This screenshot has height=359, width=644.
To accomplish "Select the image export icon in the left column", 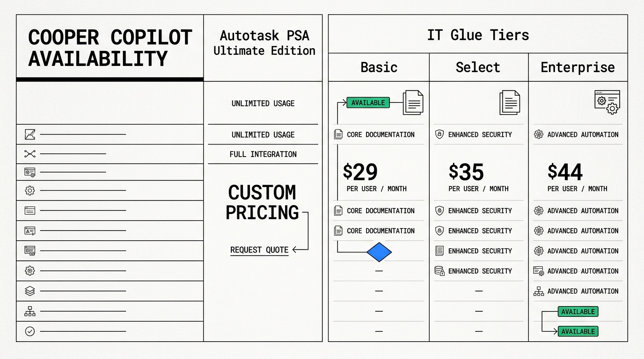I will [x=29, y=134].
